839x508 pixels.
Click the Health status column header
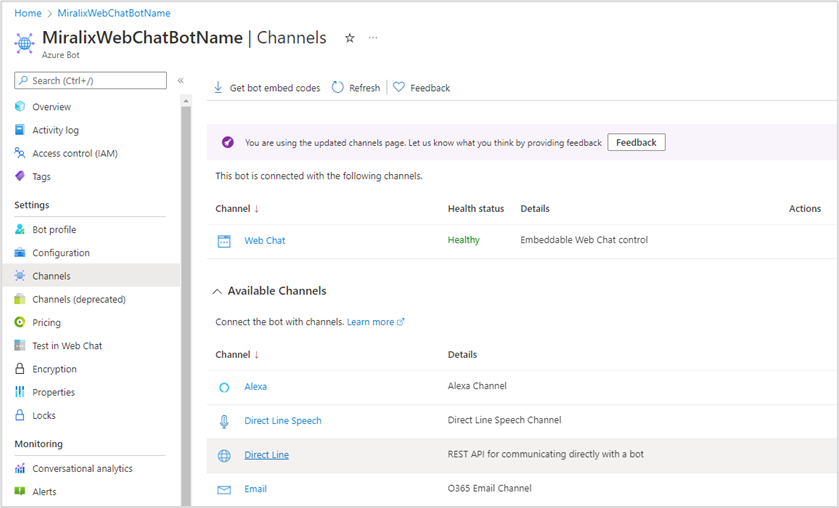coord(476,209)
